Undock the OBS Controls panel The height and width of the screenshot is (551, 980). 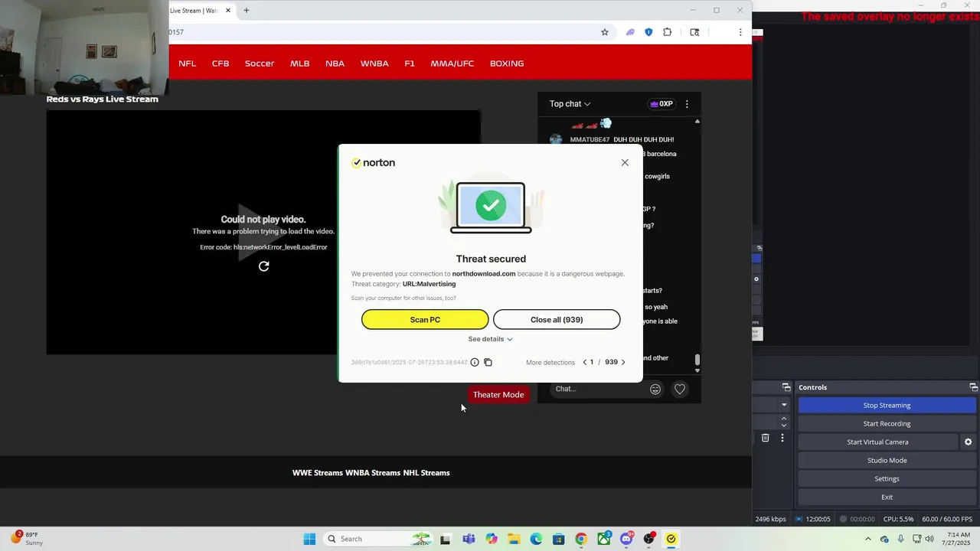973,387
